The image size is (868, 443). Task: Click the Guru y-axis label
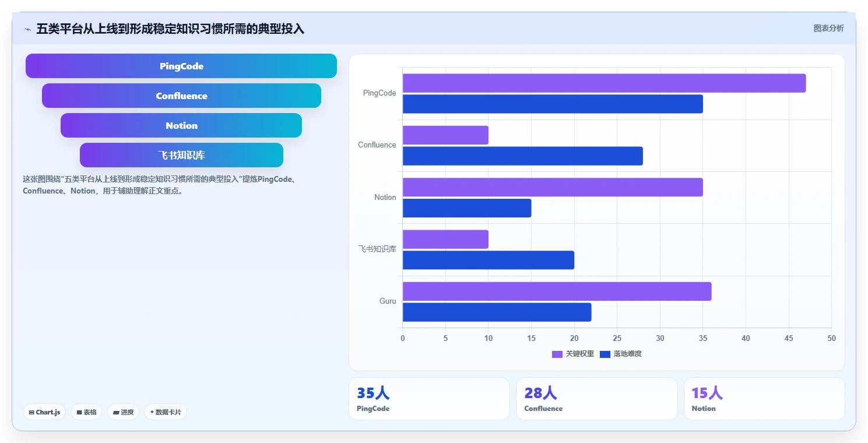[388, 301]
